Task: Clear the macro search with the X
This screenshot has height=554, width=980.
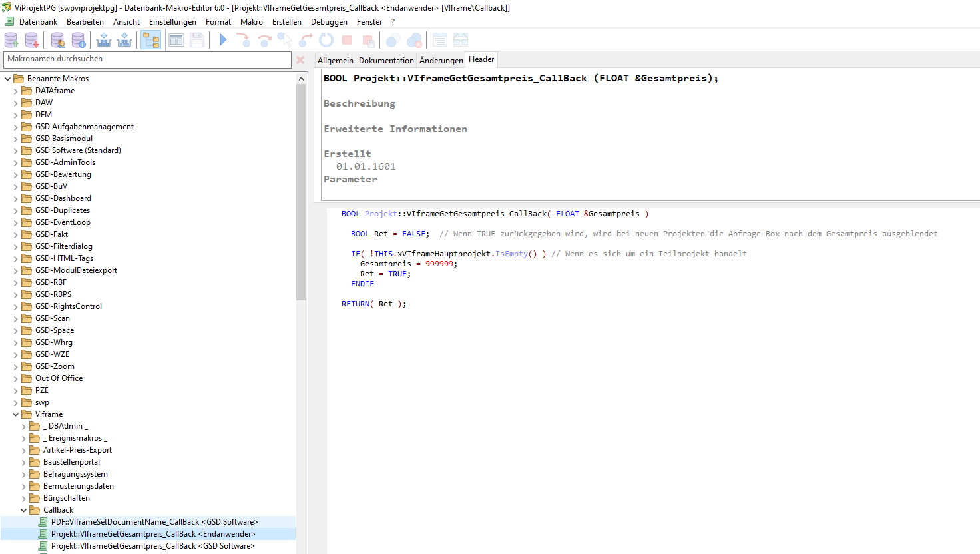Action: point(300,60)
